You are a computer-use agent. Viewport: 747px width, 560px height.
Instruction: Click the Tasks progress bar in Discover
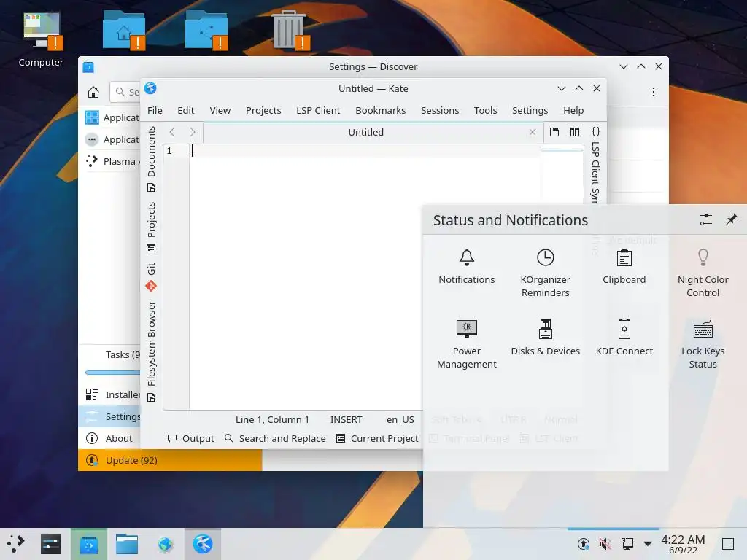(x=112, y=373)
